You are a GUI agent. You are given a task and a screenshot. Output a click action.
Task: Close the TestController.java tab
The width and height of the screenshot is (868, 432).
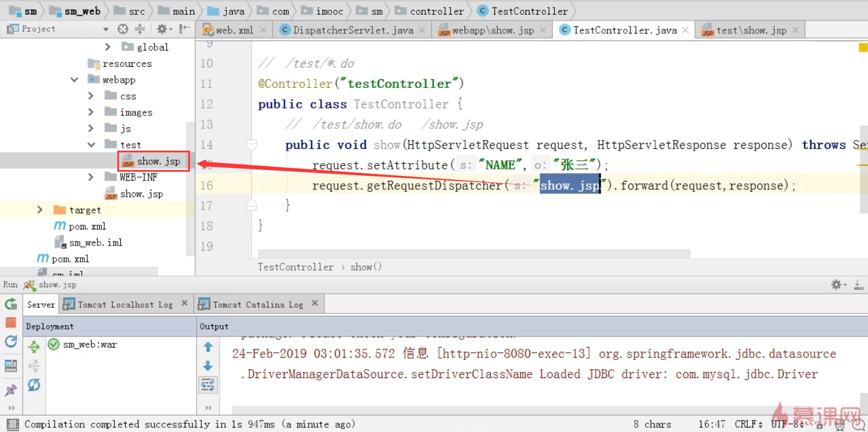coord(685,30)
